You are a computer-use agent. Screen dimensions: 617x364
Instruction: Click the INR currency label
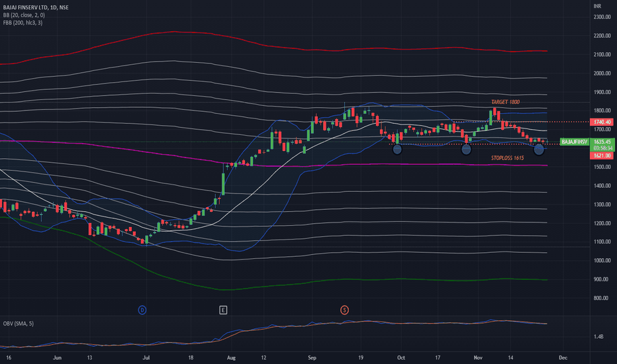click(x=597, y=6)
